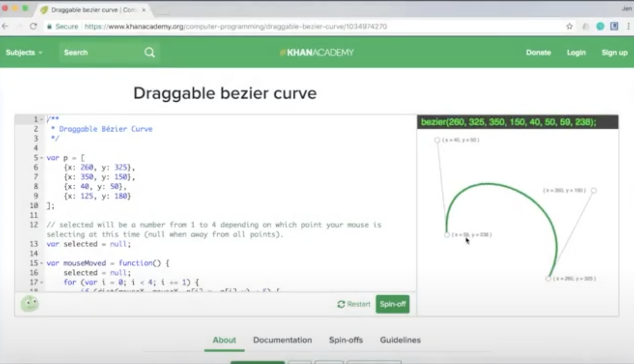The image size is (634, 364).
Task: Collapse the function fold on line 15
Action: 42,263
